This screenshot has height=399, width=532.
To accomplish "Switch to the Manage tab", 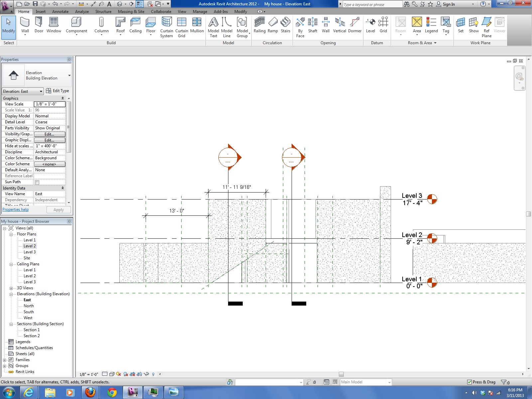I will 200,12.
